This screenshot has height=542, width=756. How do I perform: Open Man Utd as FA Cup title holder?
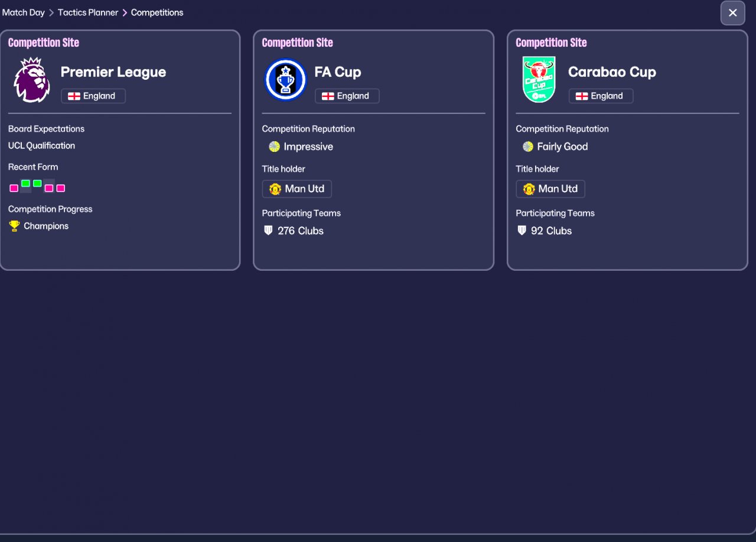click(297, 189)
